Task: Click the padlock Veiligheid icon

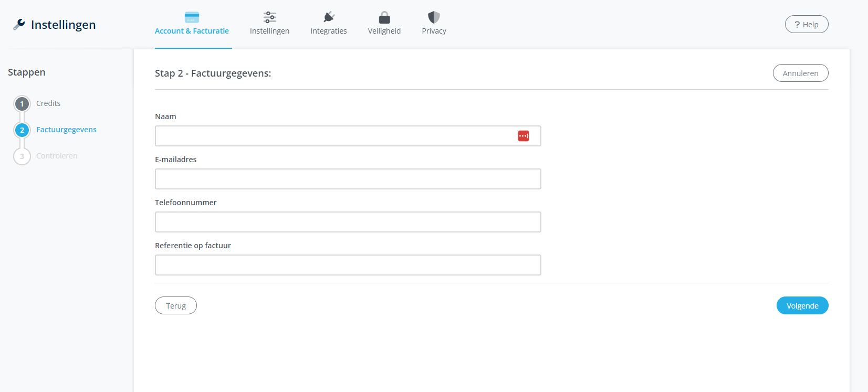Action: [384, 17]
